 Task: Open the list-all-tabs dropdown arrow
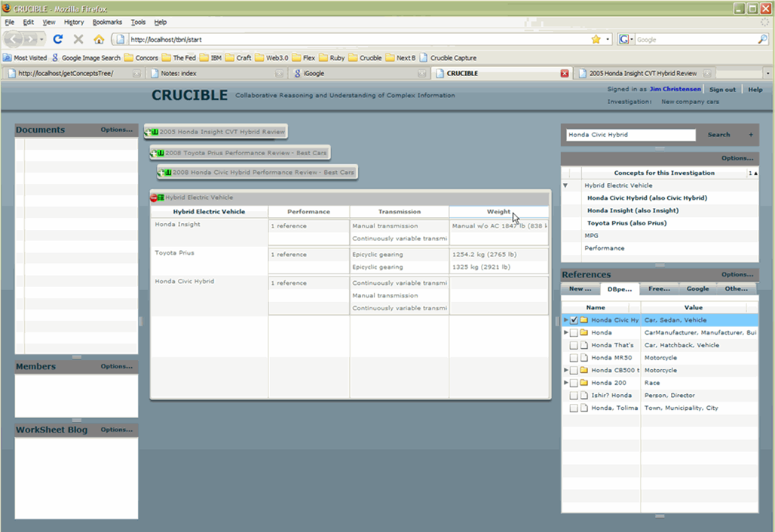[x=767, y=73]
